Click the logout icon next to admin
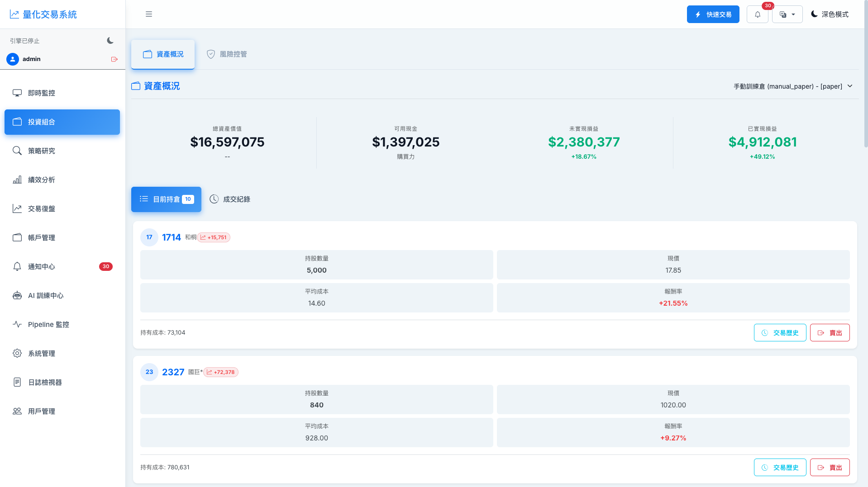Viewport: 868px width, 487px height. click(x=114, y=59)
